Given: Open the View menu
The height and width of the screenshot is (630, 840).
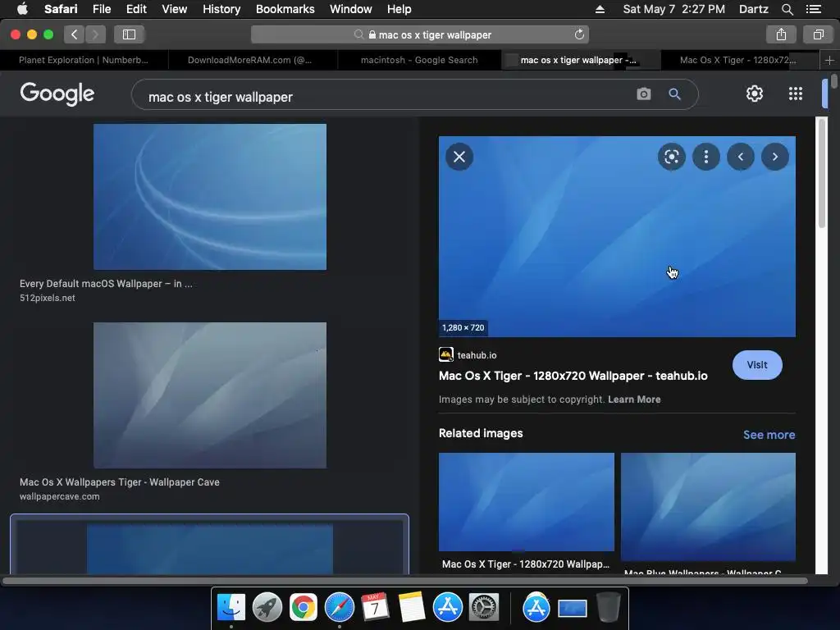Looking at the screenshot, I should [x=174, y=9].
